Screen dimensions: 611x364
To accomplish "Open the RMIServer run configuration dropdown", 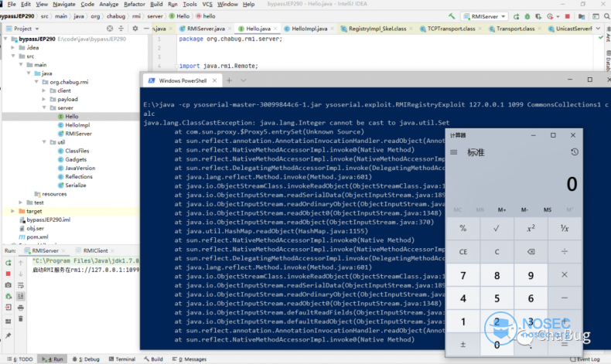I will [x=484, y=16].
